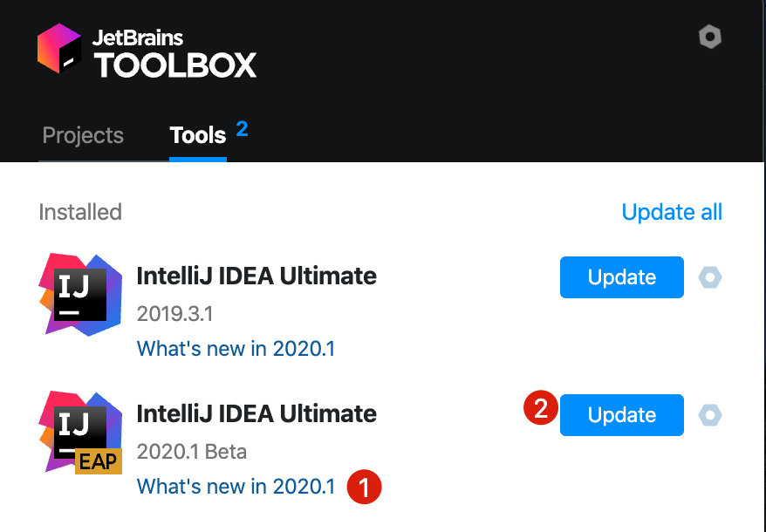This screenshot has width=766, height=532.
Task: Update IntelliJ IDEA Ultimate 2019.3.1
Action: 621,276
